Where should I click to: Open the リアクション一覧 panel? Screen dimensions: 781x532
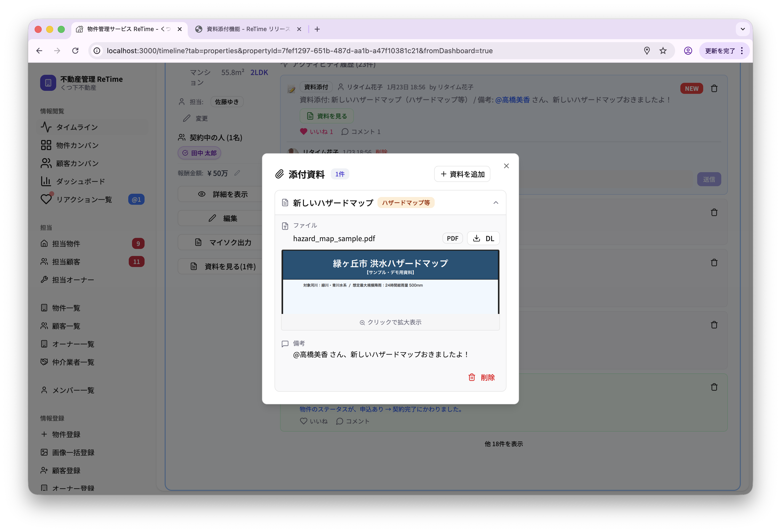pos(84,199)
